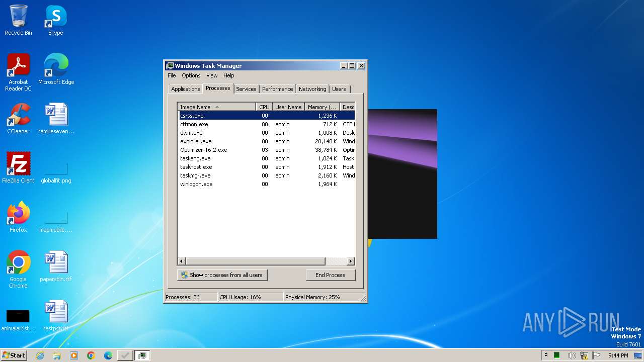Select papersbin.rtf document on desktop
644x362 pixels.
point(56,266)
